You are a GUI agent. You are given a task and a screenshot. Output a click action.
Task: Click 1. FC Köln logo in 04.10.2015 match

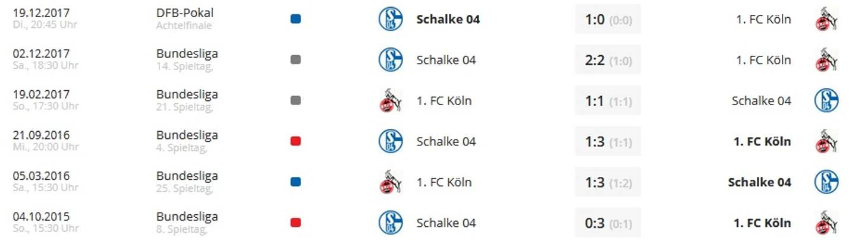coord(826,223)
